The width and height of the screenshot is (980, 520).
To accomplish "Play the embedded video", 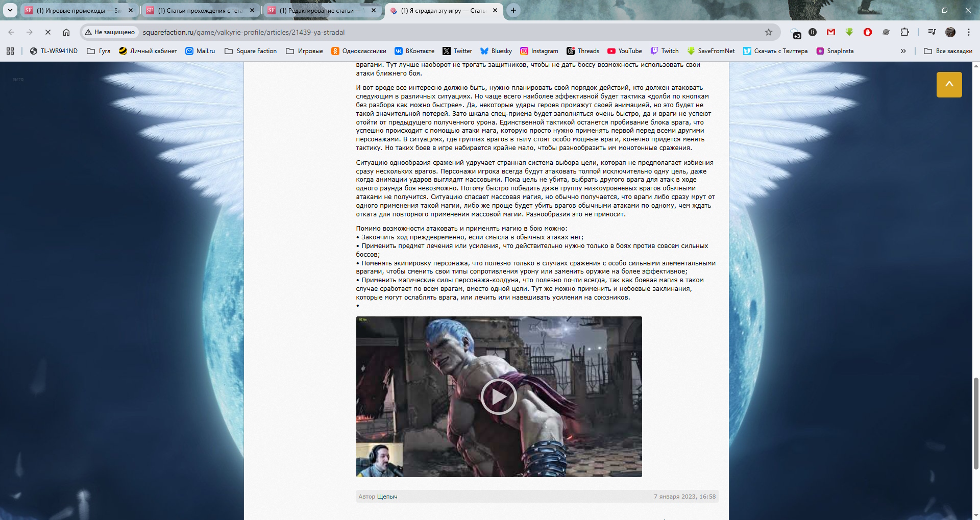I will pos(499,397).
